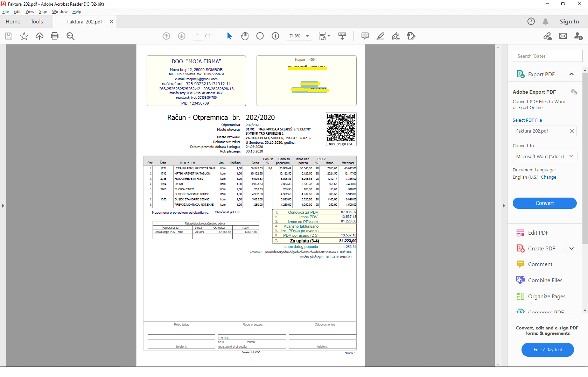The height and width of the screenshot is (377, 588).
Task: Open fit page options tool
Action: (x=324, y=36)
